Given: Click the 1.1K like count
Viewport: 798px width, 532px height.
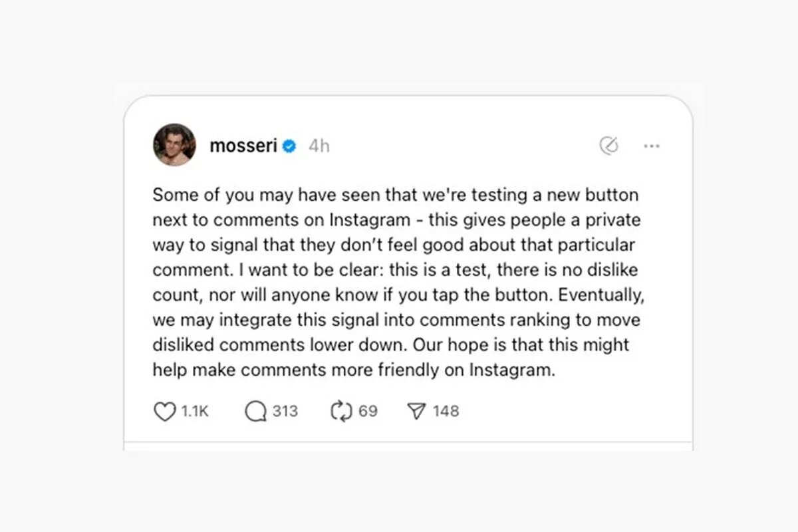Looking at the screenshot, I should coord(195,412).
